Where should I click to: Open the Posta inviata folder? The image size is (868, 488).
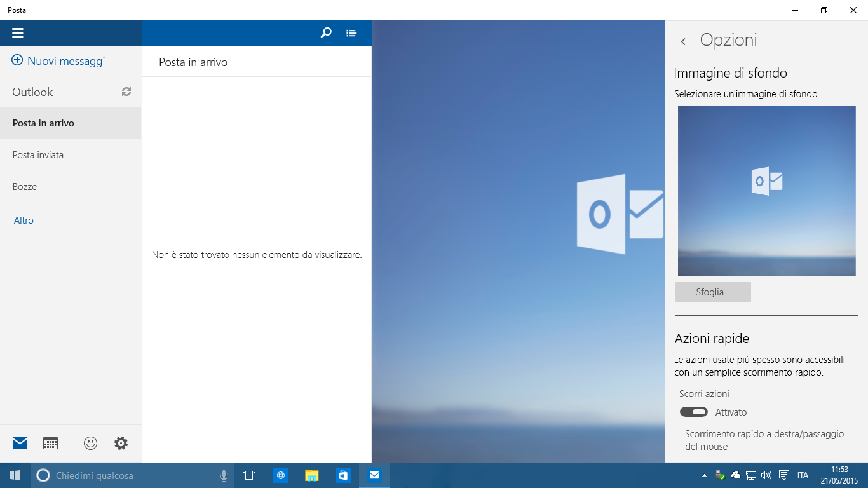click(x=71, y=154)
